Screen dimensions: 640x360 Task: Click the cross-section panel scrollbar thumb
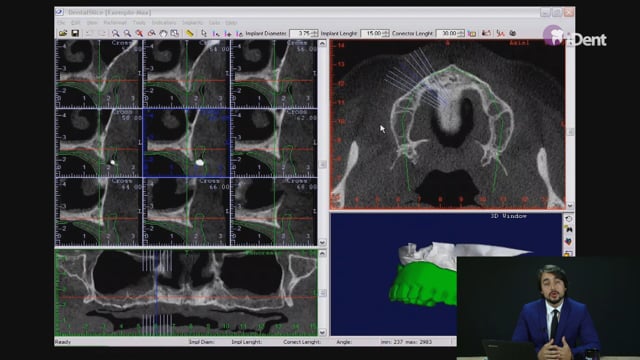coord(322,164)
